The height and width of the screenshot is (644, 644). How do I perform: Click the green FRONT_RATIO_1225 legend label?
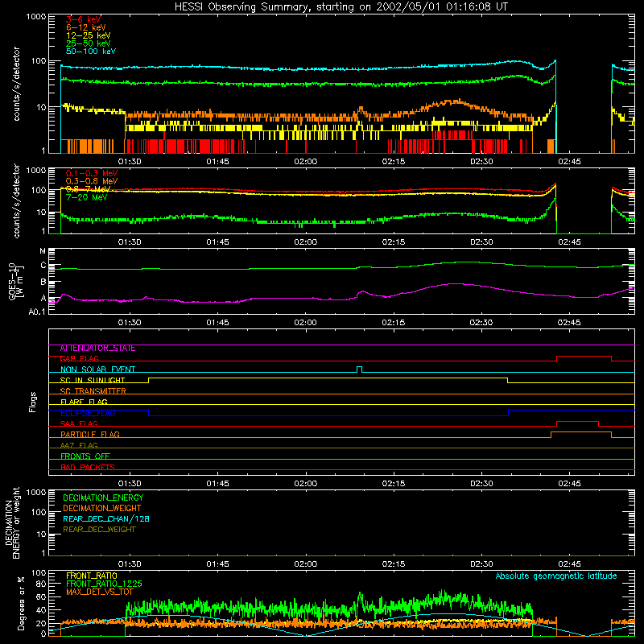104,584
